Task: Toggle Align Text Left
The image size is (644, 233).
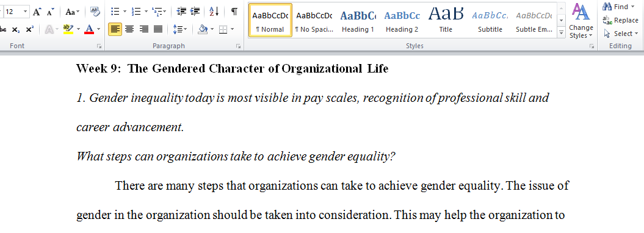Action: click(x=115, y=29)
